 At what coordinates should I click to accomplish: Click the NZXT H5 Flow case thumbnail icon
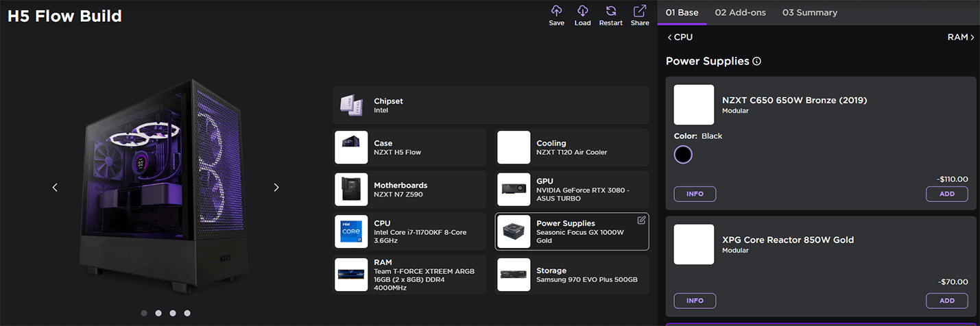351,147
